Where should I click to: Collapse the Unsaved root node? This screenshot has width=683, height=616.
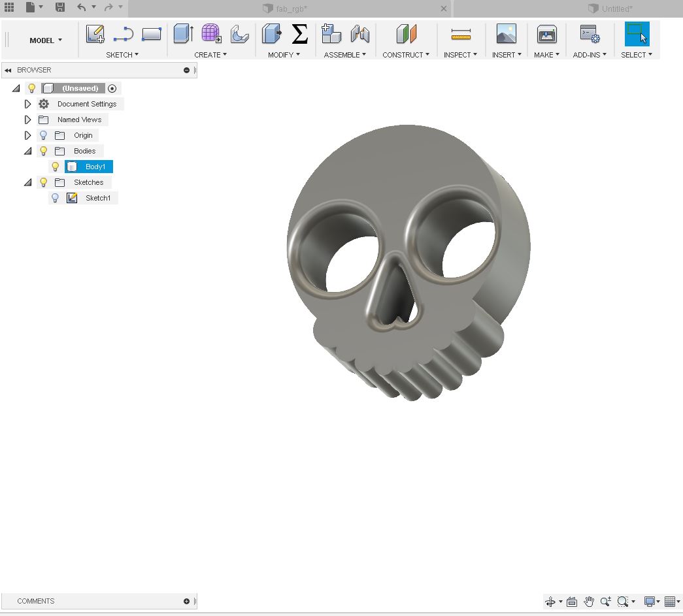pyautogui.click(x=16, y=88)
